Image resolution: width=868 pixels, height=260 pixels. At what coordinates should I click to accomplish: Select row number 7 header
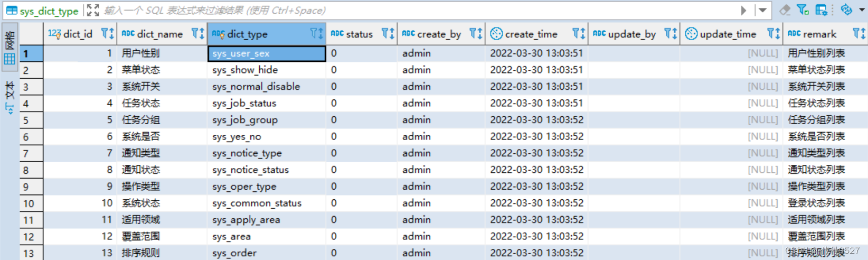[32, 153]
